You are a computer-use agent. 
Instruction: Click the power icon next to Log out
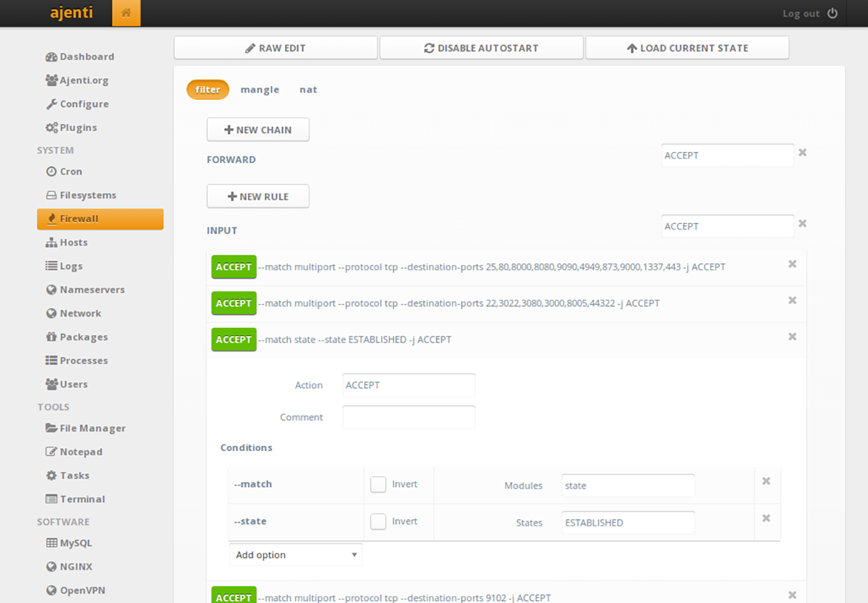point(832,12)
